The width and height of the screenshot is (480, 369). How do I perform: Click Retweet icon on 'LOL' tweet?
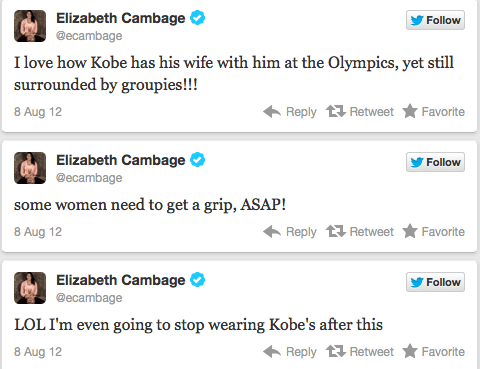pyautogui.click(x=336, y=351)
